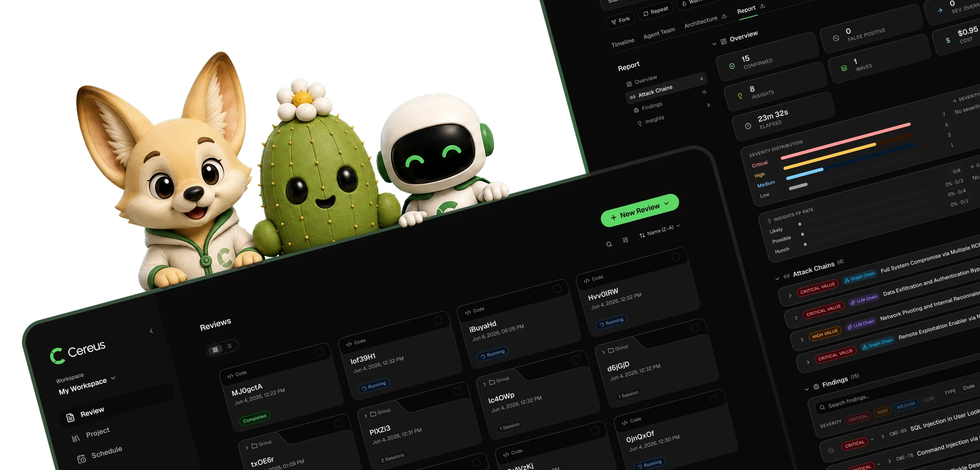Click the Project library icon in sidebar
This screenshot has width=980, height=470.
pyautogui.click(x=76, y=438)
